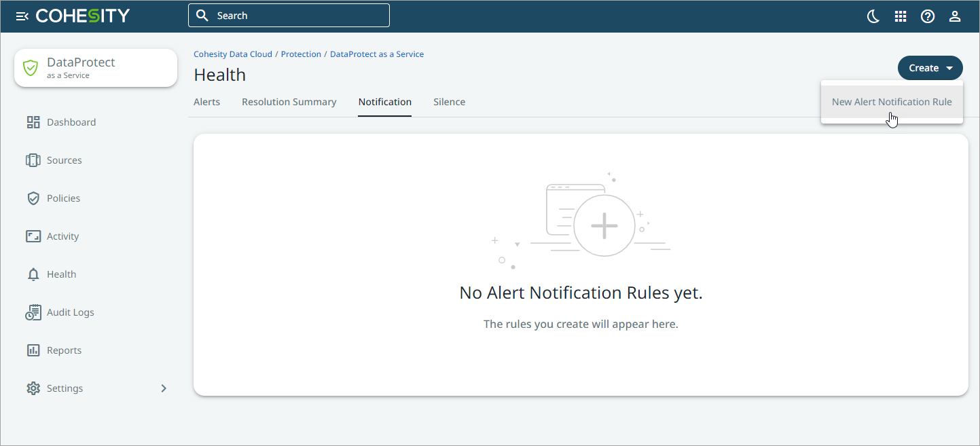Open the Silence tab
Image resolution: width=980 pixels, height=446 pixels.
coord(449,102)
